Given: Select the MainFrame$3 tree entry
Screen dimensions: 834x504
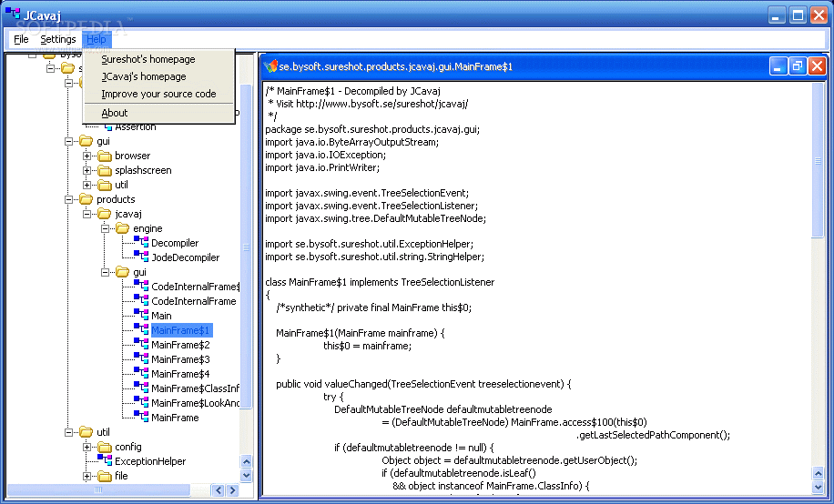Looking at the screenshot, I should [180, 358].
